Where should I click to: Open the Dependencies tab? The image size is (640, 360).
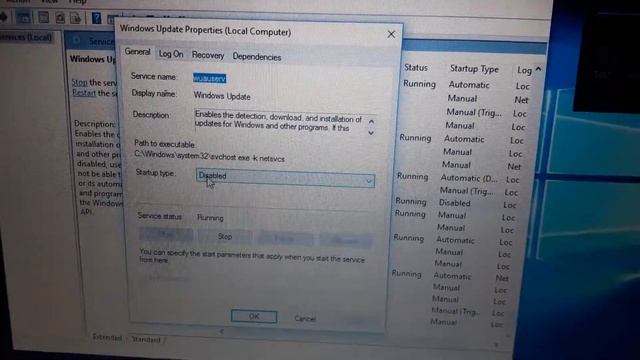pyautogui.click(x=257, y=57)
